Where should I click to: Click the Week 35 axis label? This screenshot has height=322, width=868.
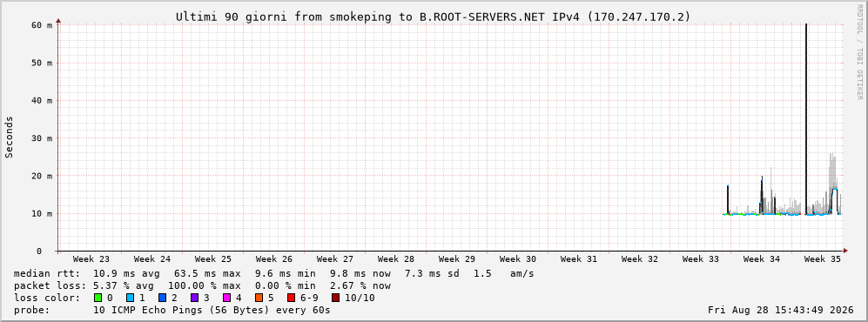[x=822, y=259]
